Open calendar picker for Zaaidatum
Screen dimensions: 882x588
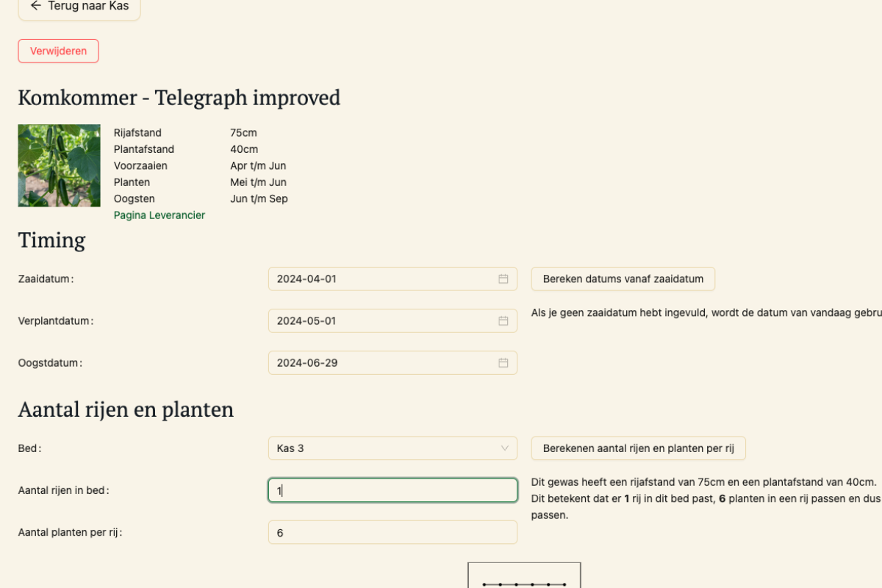(x=503, y=279)
